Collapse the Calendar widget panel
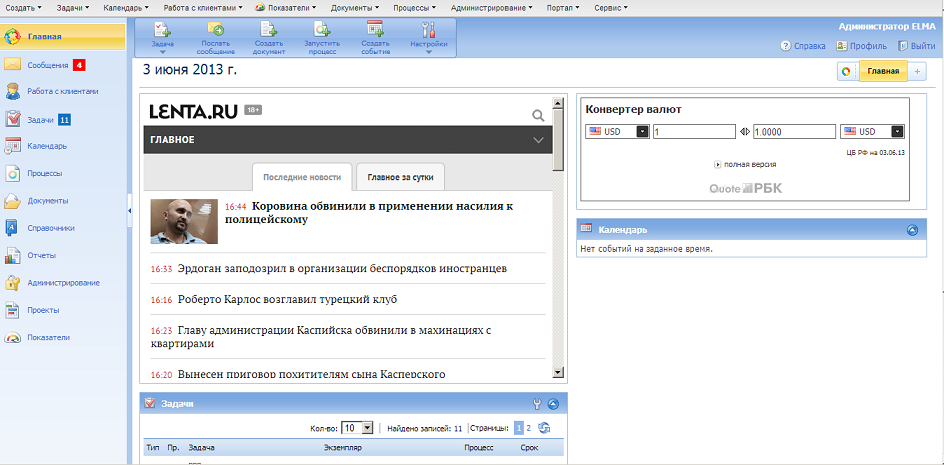The image size is (944, 465). click(912, 229)
